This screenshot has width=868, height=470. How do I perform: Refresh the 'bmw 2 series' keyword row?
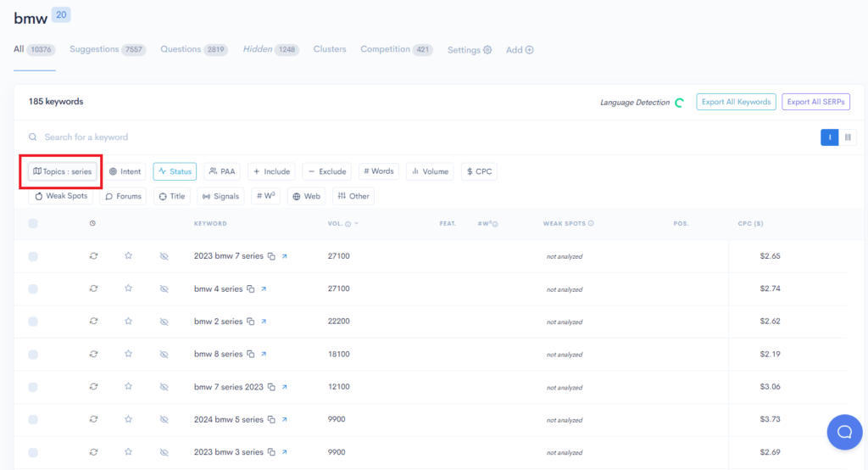pyautogui.click(x=93, y=322)
